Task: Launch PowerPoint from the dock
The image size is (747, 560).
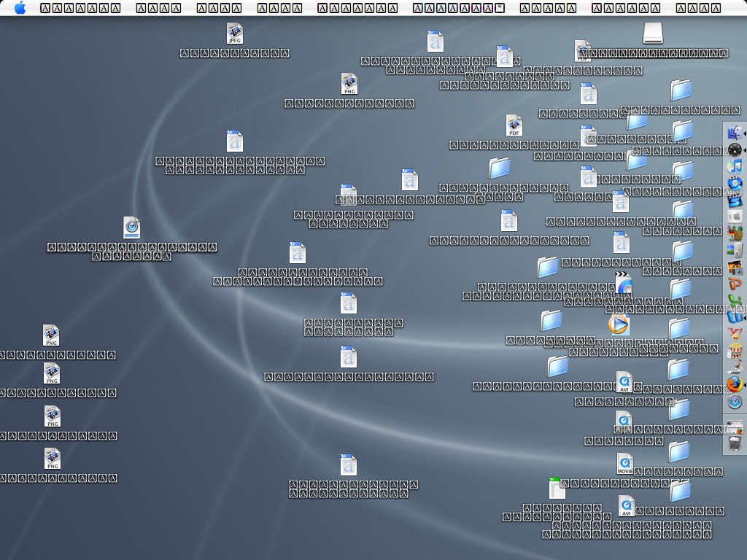Action: coord(735,284)
